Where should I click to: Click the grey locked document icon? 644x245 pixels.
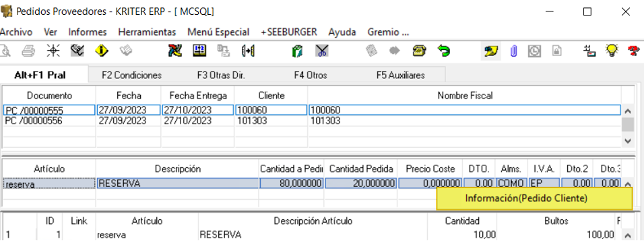556,51
